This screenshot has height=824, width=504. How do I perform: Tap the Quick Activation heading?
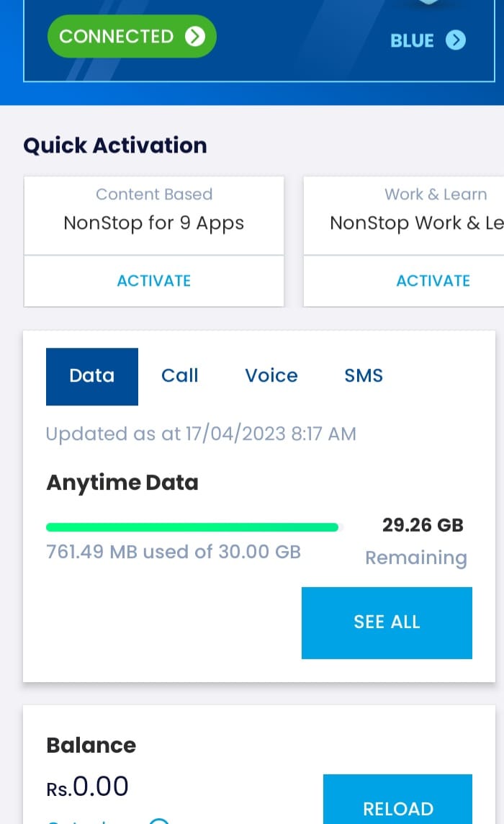tap(115, 145)
